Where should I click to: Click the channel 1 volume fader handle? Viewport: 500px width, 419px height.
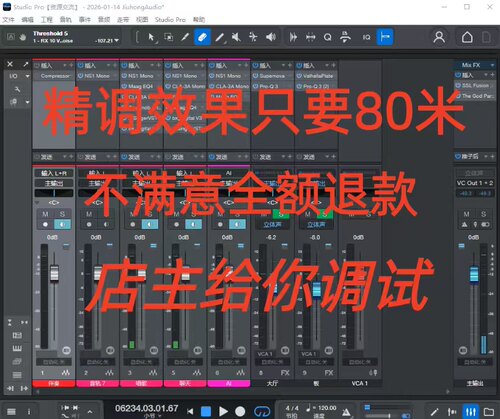coord(54,273)
